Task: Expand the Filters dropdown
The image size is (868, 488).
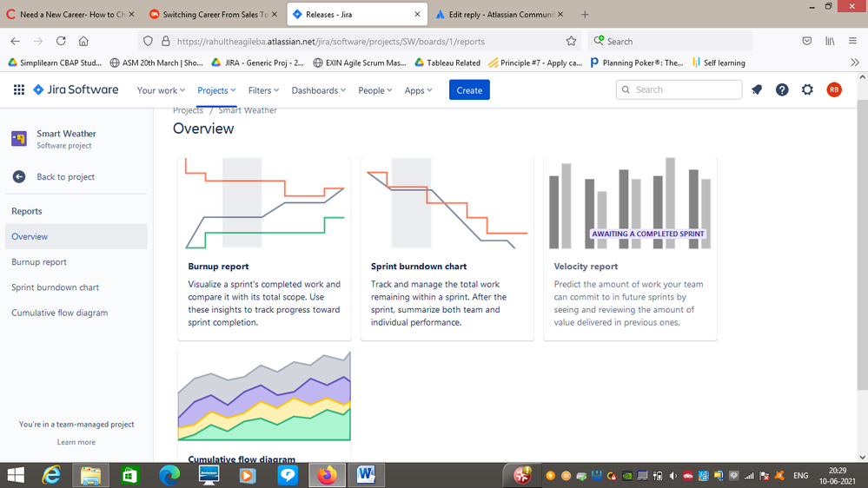Action: pos(263,90)
